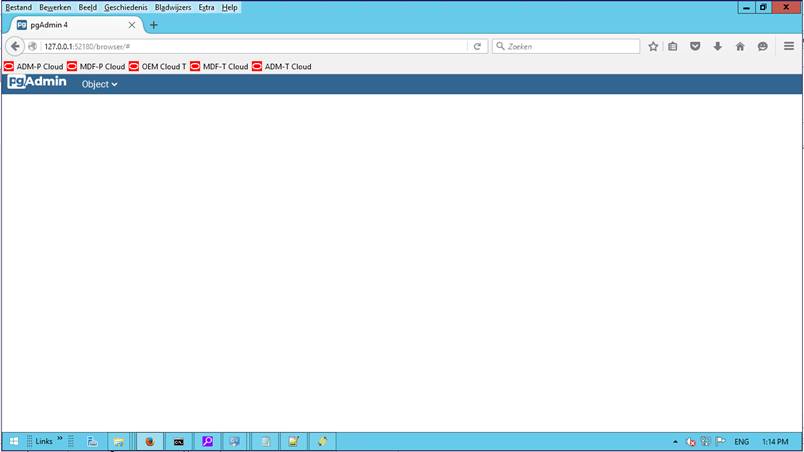Image resolution: width=804 pixels, height=452 pixels.
Task: Open the Bladwijzers menu
Action: tap(173, 7)
